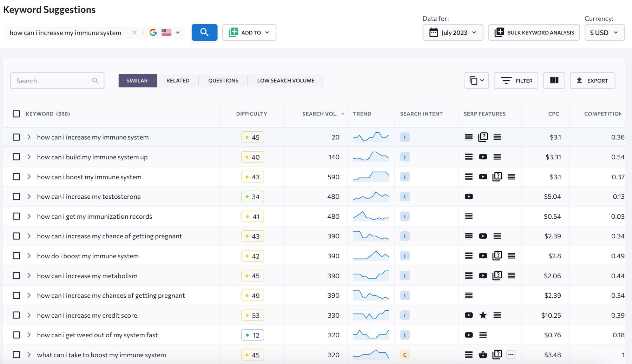
Task: Click the People Also Ask icon on first keyword row
Action: tap(483, 137)
